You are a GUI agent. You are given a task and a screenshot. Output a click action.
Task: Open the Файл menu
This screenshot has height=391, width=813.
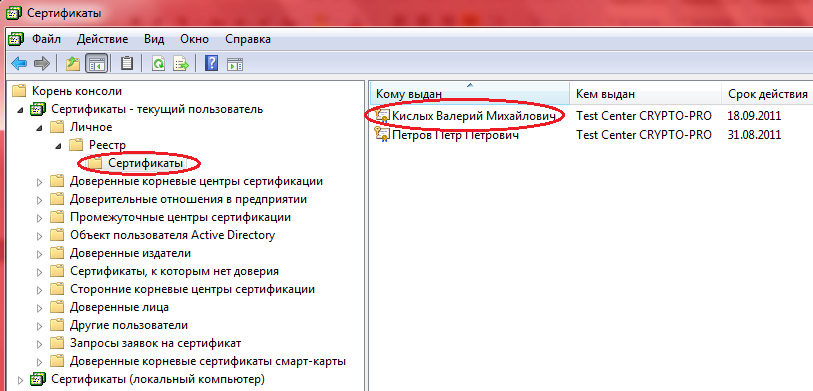pyautogui.click(x=46, y=39)
